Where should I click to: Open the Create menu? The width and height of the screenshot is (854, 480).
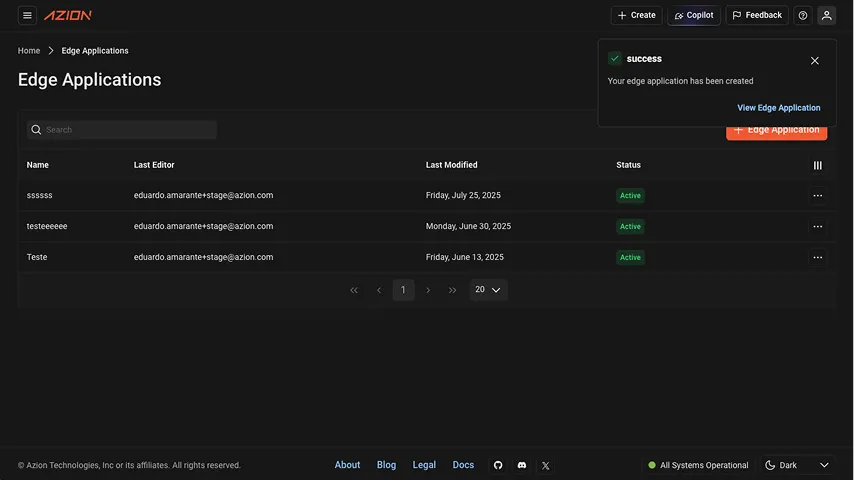pos(636,15)
